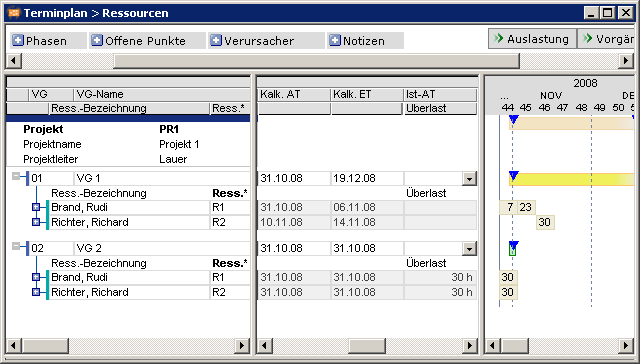Click the VG-Name column header
Screen dimensions: 640x364
point(162,94)
